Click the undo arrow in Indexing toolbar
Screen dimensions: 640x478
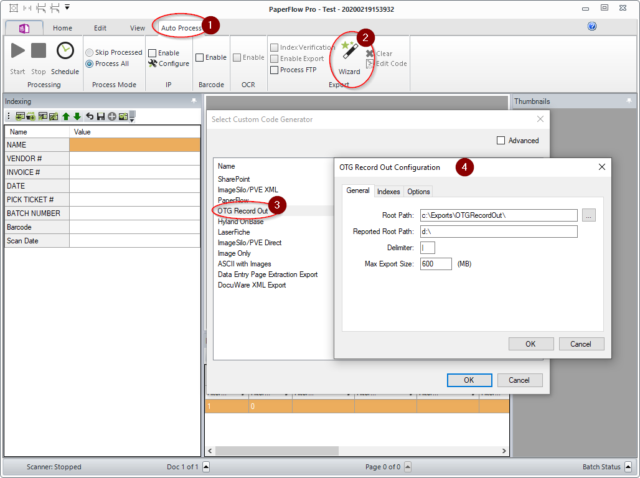[x=89, y=117]
